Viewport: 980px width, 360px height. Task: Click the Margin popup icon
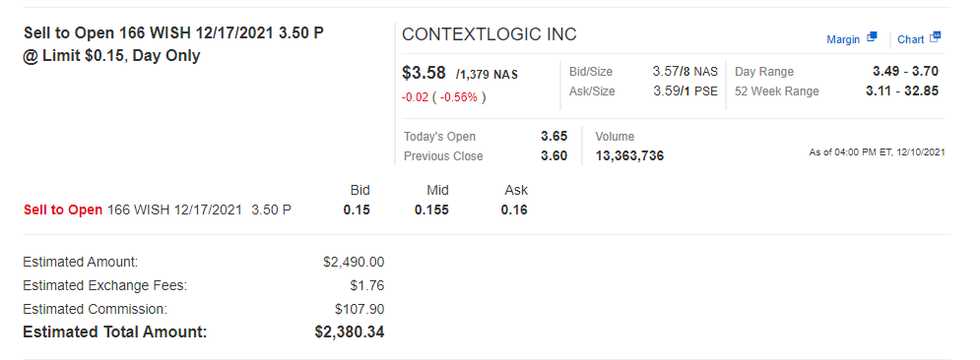(x=872, y=37)
